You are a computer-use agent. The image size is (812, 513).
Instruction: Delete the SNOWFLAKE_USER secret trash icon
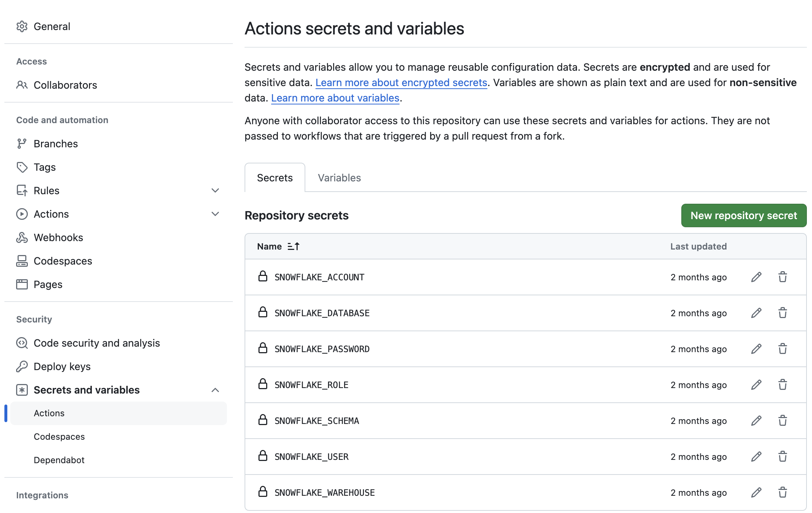[783, 457]
